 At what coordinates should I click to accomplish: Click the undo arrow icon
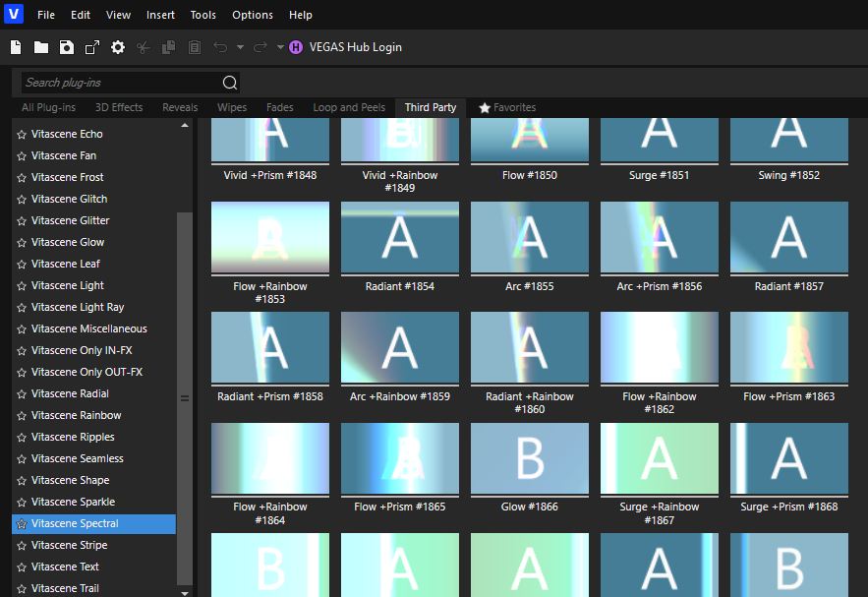tap(219, 47)
